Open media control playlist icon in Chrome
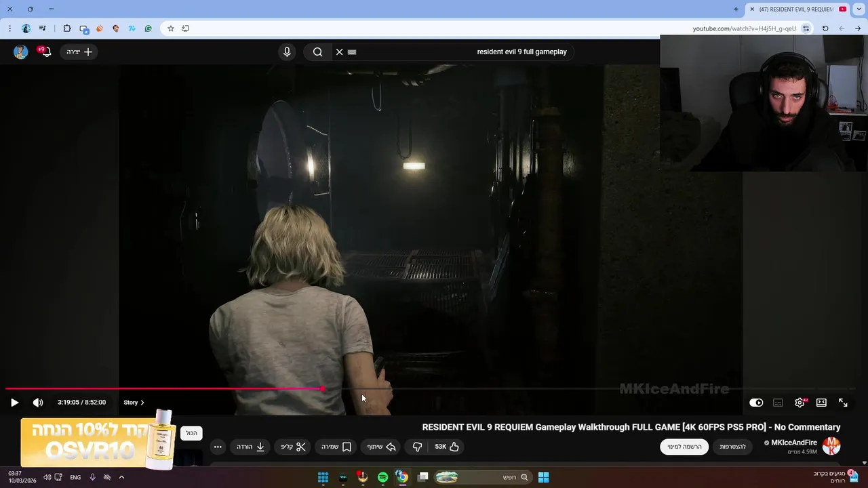 tap(43, 28)
